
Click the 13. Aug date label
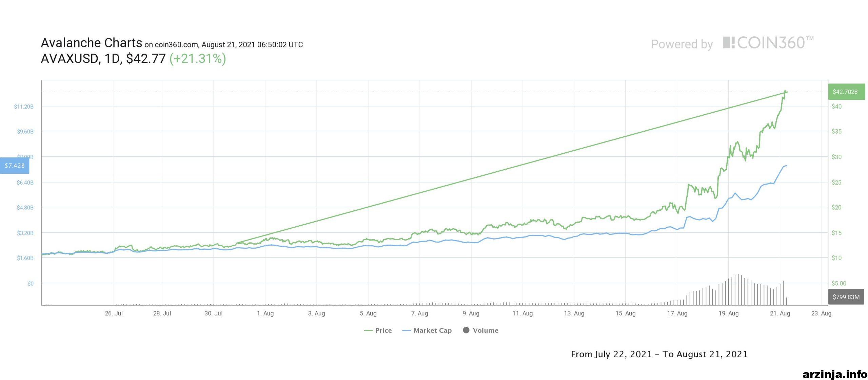574,313
